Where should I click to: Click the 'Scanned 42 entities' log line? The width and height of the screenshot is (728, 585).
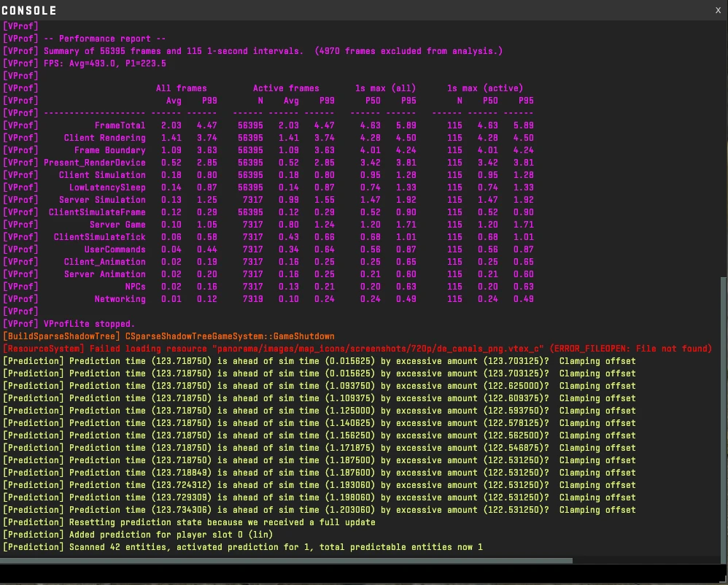242,547
